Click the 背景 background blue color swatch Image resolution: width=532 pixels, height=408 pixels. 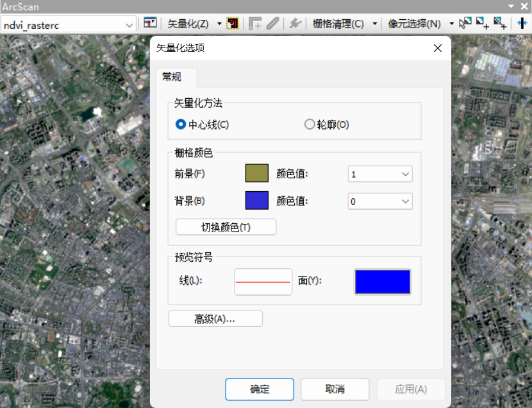(257, 200)
